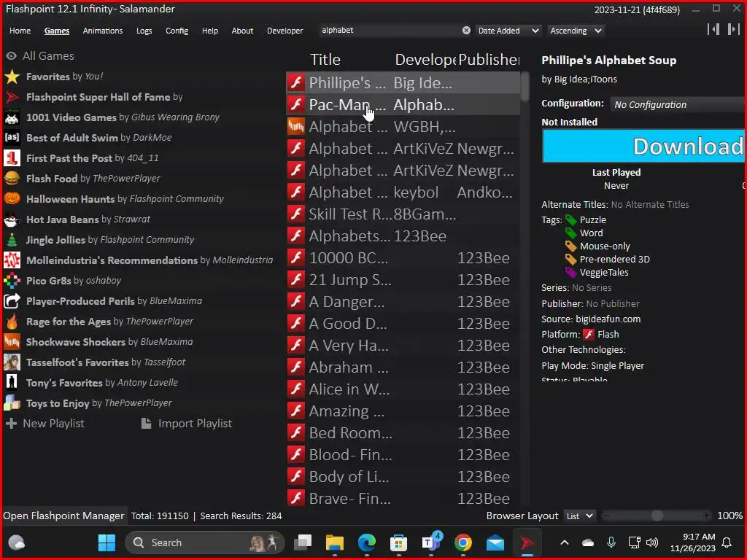Collapse the right sidebar with the toggle icon

(x=733, y=29)
